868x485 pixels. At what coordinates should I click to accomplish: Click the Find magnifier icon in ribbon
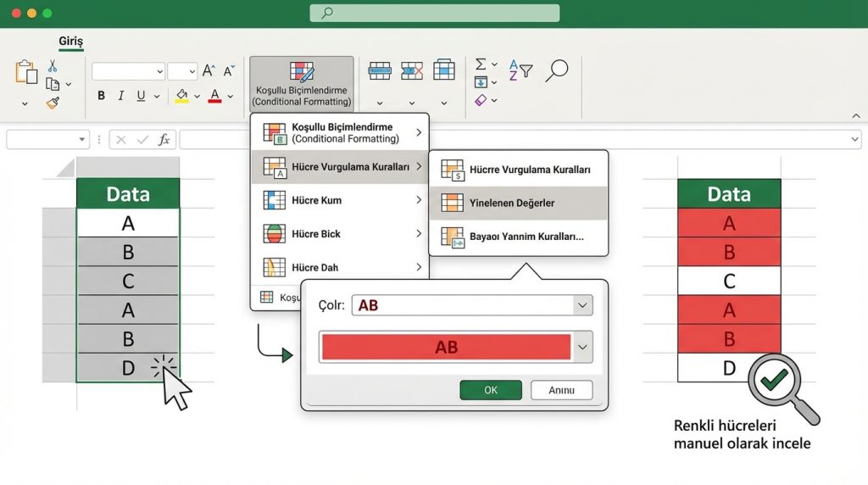tap(556, 70)
